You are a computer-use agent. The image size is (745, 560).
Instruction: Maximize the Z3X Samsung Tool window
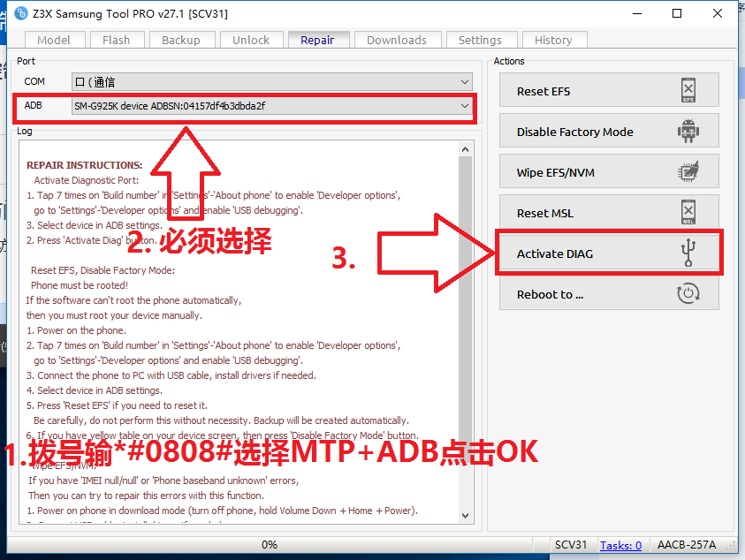tap(677, 14)
